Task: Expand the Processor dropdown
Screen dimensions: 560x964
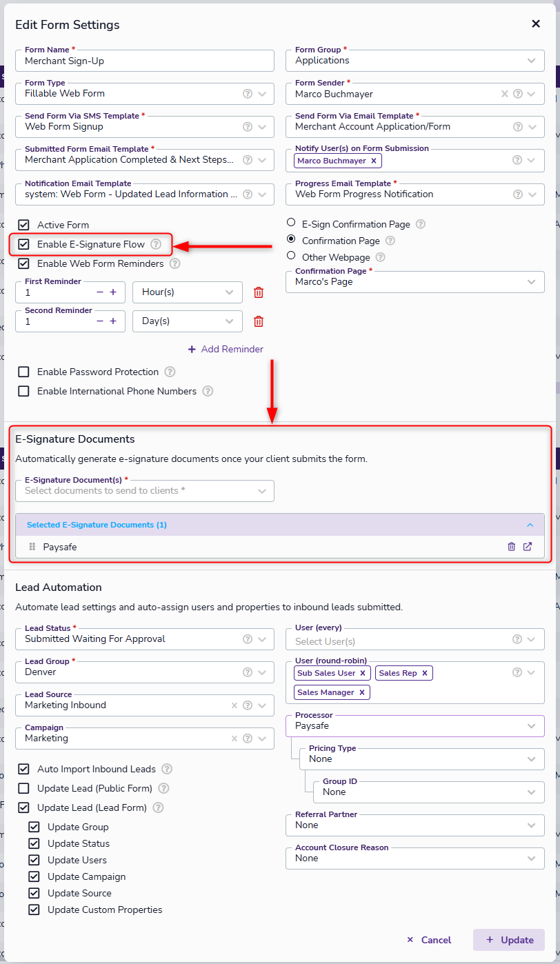Action: pyautogui.click(x=531, y=726)
